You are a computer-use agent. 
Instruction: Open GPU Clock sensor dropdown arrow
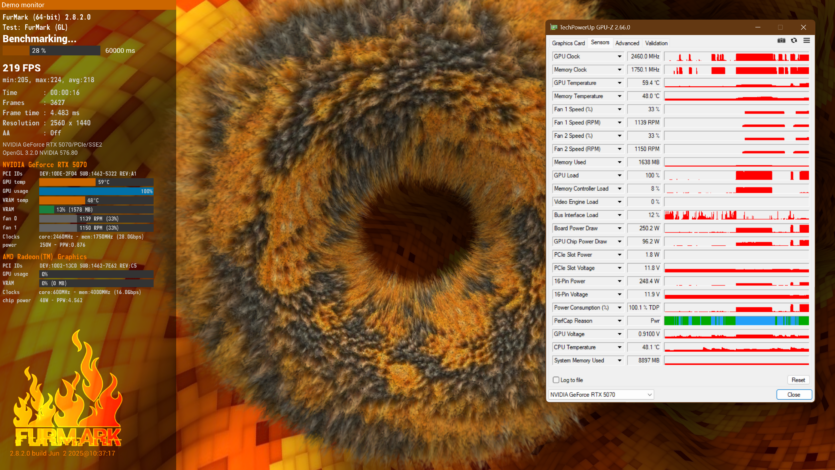[x=619, y=56]
